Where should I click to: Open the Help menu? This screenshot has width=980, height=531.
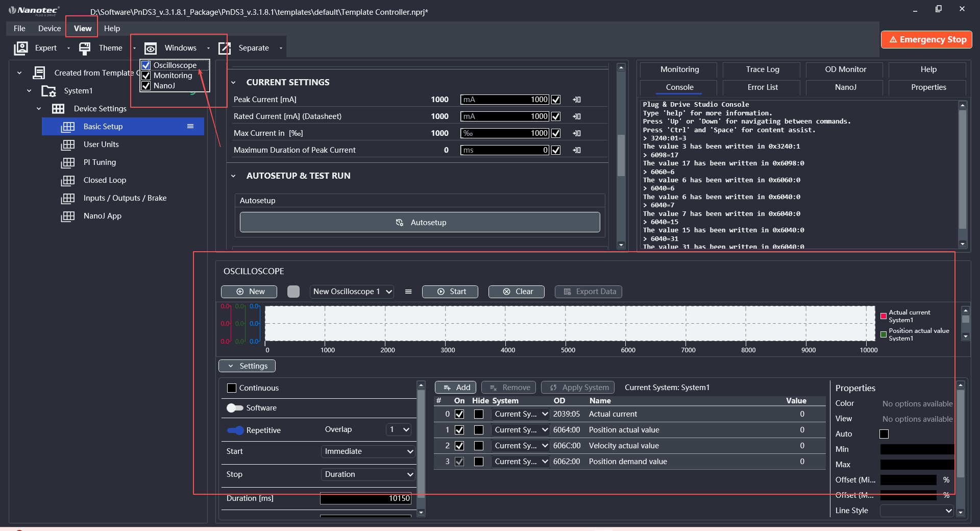click(x=112, y=29)
